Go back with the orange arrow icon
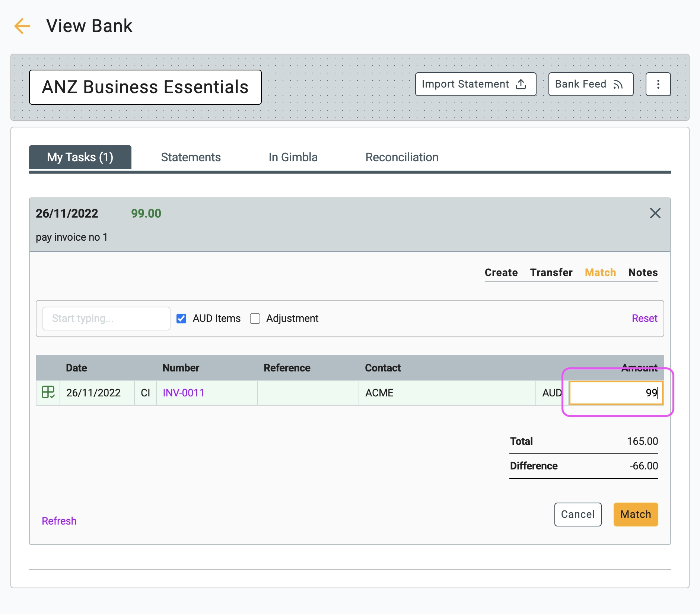The height and width of the screenshot is (614, 700). (x=22, y=26)
